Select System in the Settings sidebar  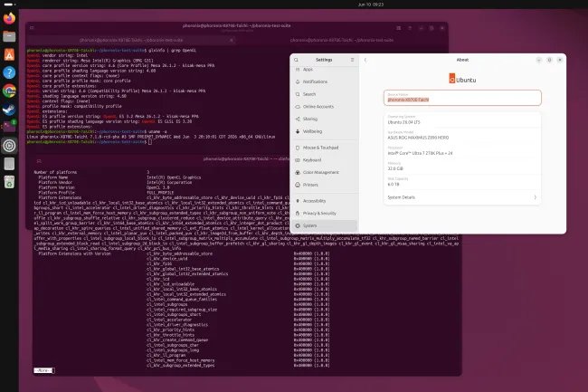325,225
